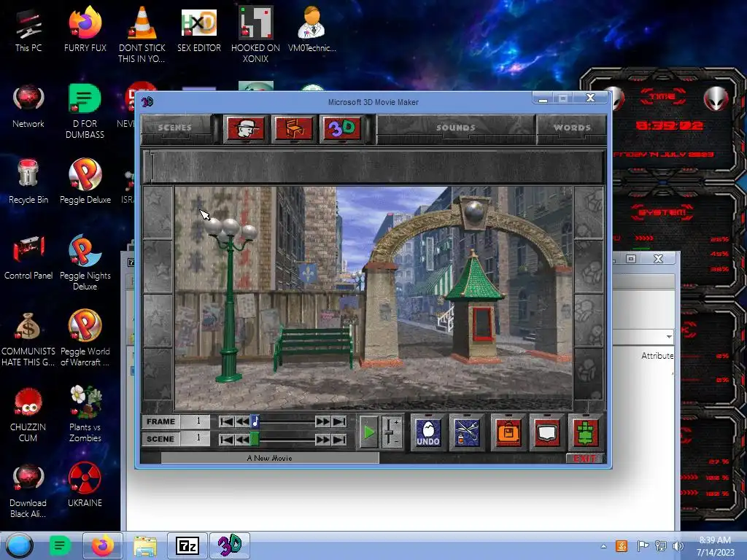Click the 'A New Movie' title field

pos(270,458)
